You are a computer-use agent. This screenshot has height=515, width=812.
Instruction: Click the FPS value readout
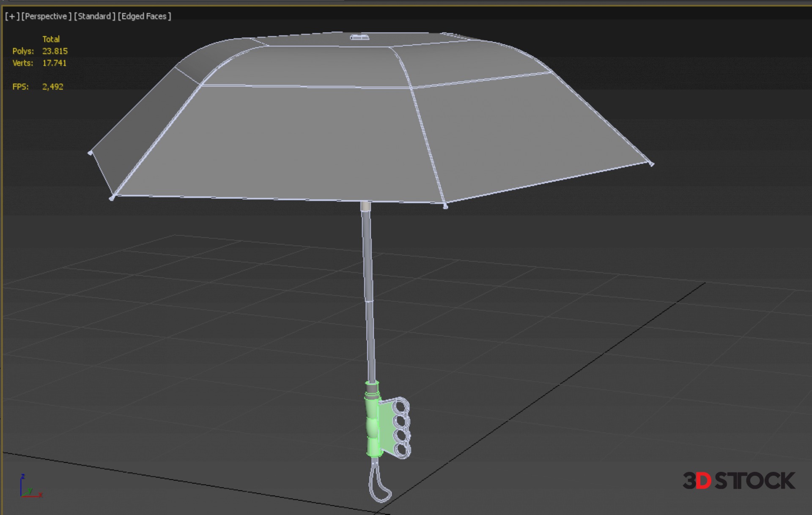pyautogui.click(x=52, y=87)
